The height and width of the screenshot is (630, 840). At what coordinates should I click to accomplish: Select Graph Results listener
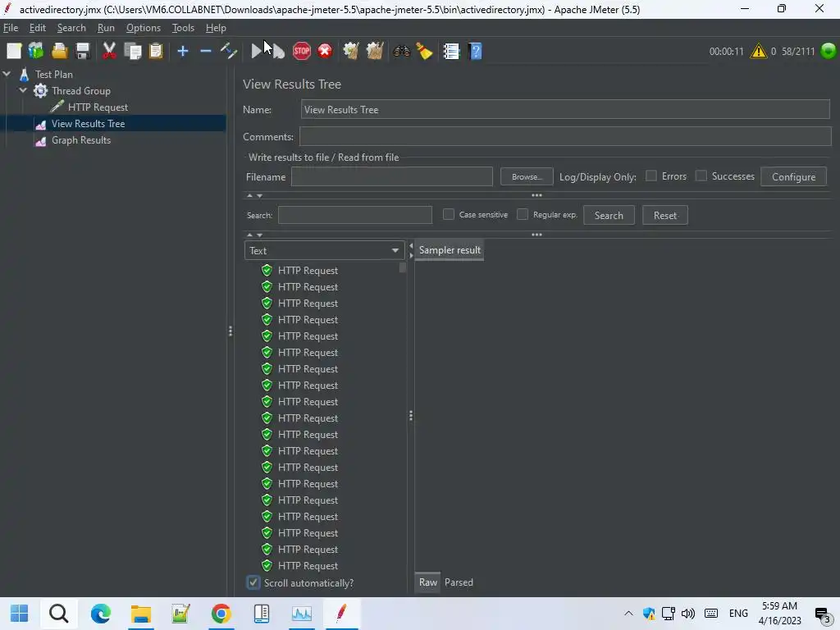point(81,140)
